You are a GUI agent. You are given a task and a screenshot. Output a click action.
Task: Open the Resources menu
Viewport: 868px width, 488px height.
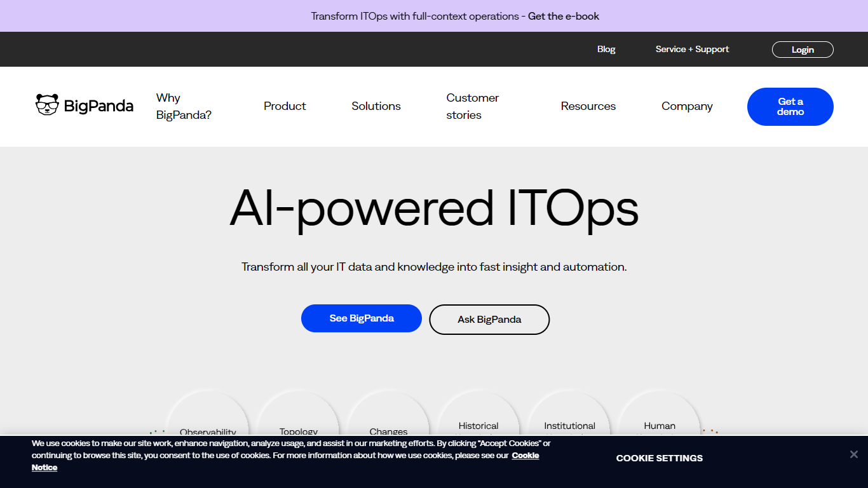coord(588,106)
